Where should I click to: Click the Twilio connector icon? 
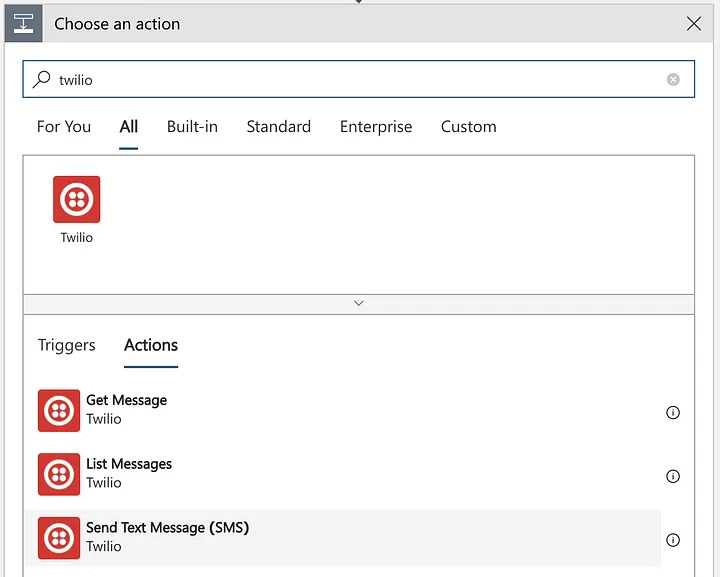point(76,199)
